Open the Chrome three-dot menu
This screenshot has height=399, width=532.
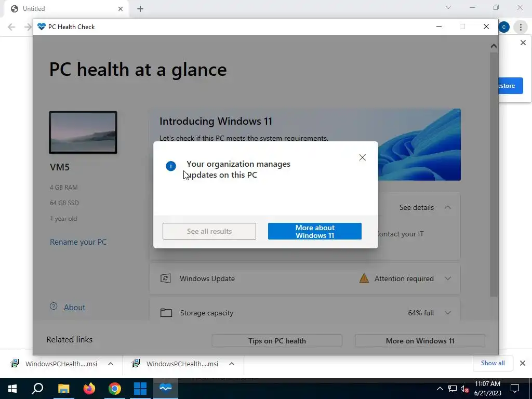click(521, 27)
